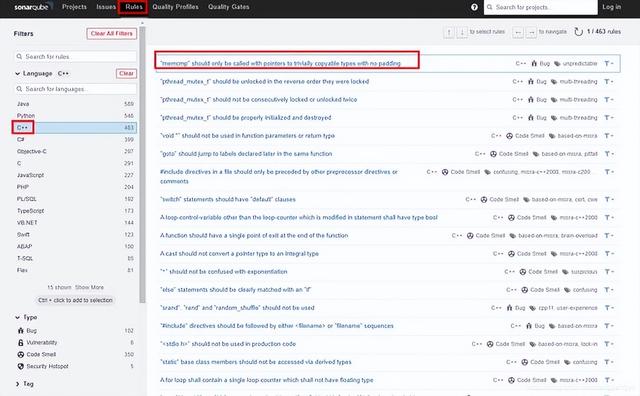
Task: Open the help question mark icon
Action: [474, 7]
